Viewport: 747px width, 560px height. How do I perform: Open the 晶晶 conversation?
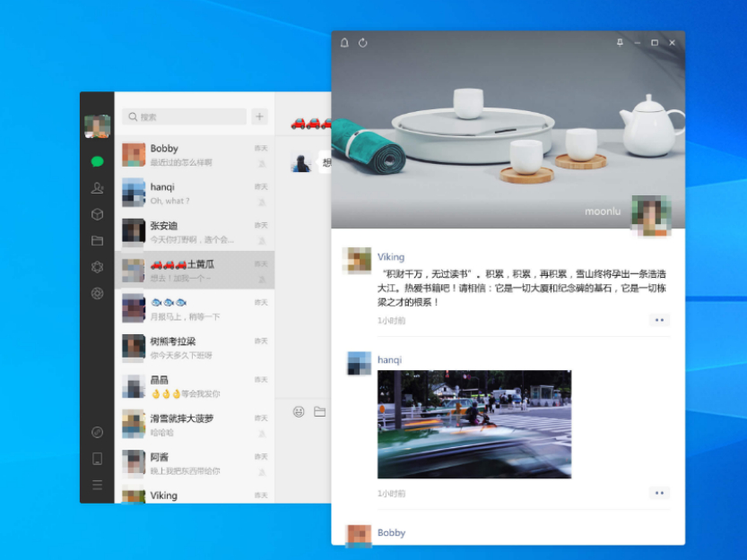click(x=195, y=385)
